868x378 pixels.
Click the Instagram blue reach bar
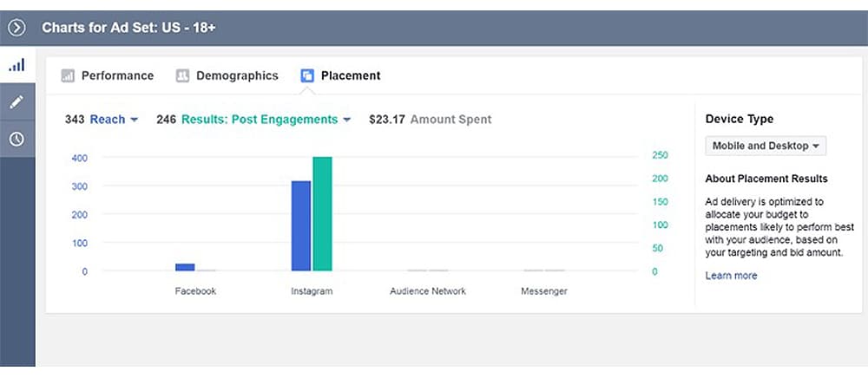[x=300, y=225]
